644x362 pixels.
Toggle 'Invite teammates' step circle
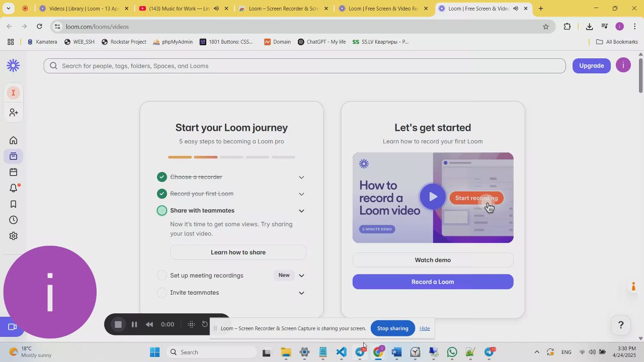point(162,293)
